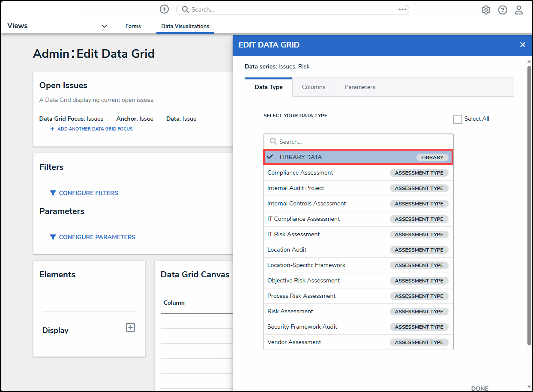
Task: Open the user profile icon
Action: tap(519, 10)
